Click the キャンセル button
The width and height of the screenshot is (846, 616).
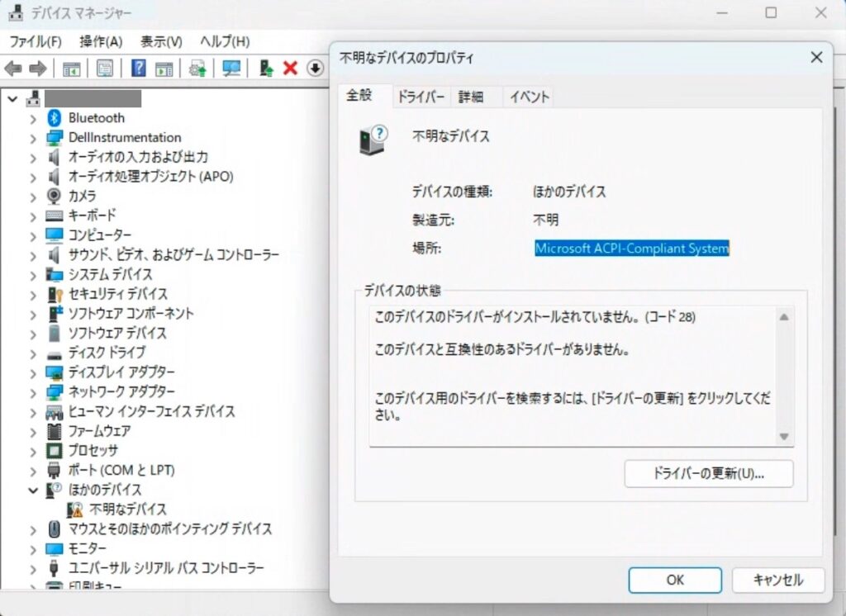(x=777, y=580)
